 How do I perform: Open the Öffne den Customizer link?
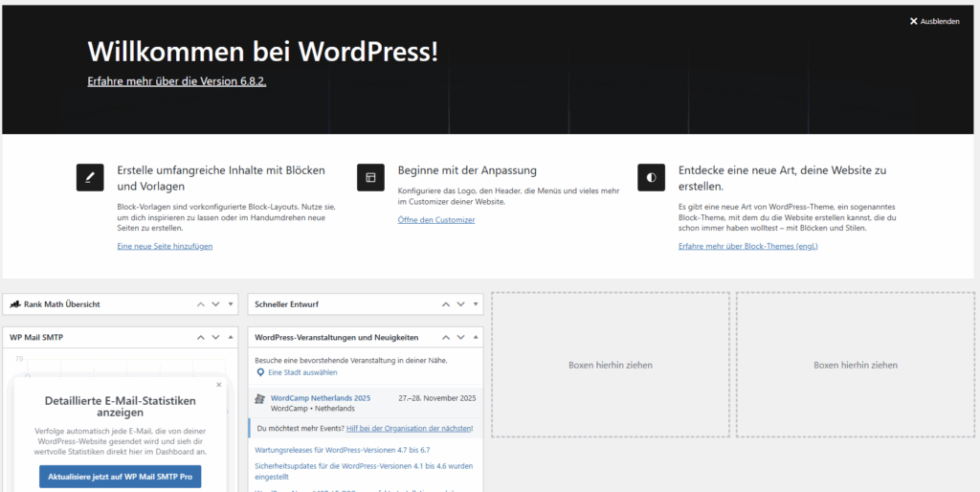coord(436,220)
